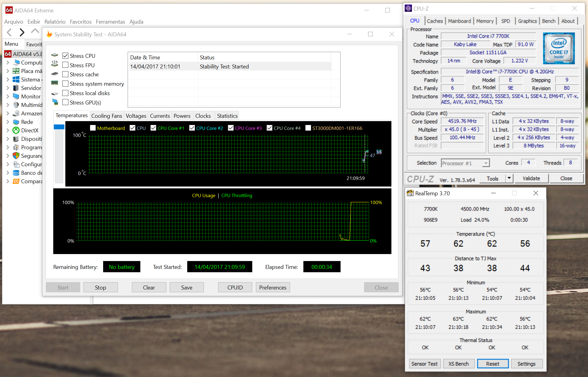
Task: Check the Motherboard temperature graph checkbox
Action: point(93,128)
